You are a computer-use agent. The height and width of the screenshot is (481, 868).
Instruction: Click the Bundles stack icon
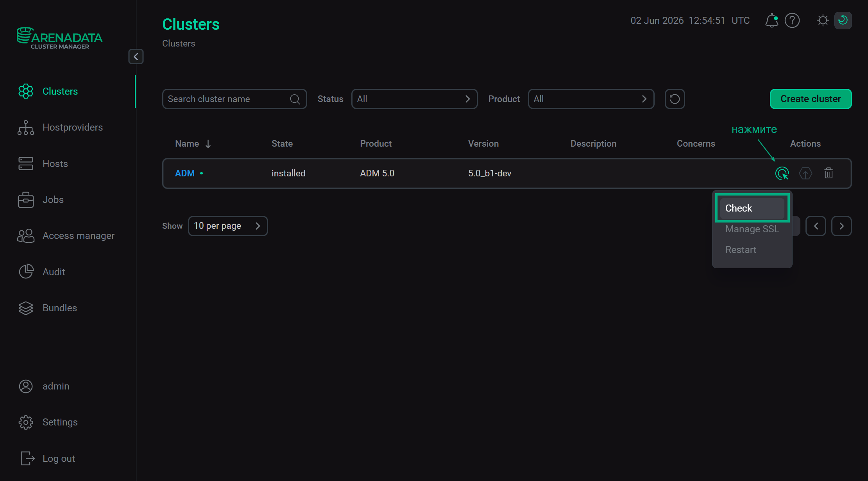26,308
